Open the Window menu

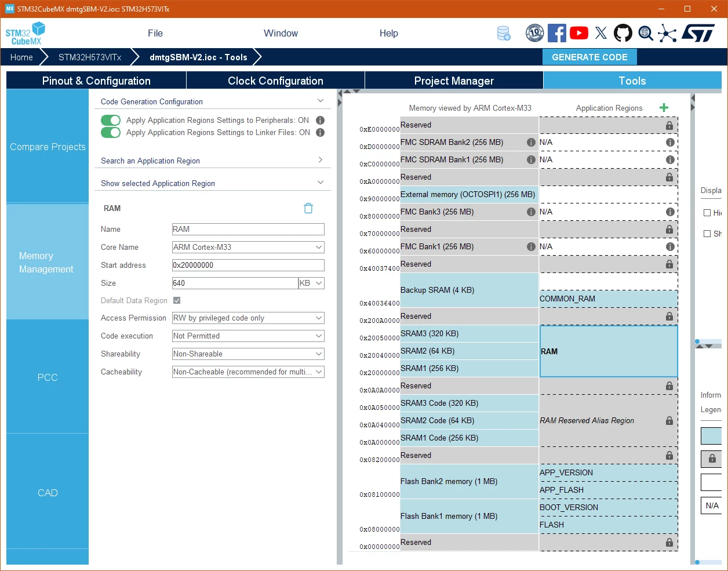click(x=281, y=33)
